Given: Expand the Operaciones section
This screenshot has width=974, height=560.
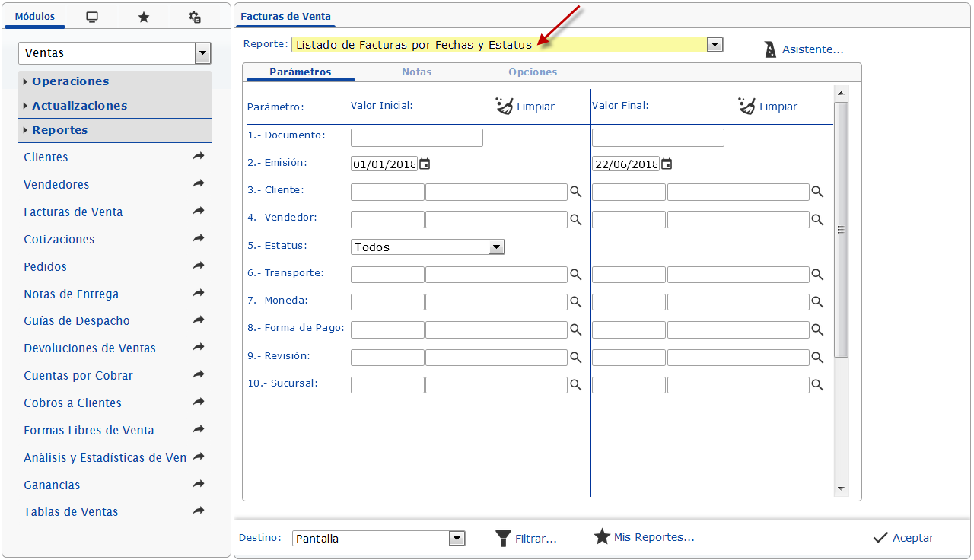Looking at the screenshot, I should tap(70, 81).
